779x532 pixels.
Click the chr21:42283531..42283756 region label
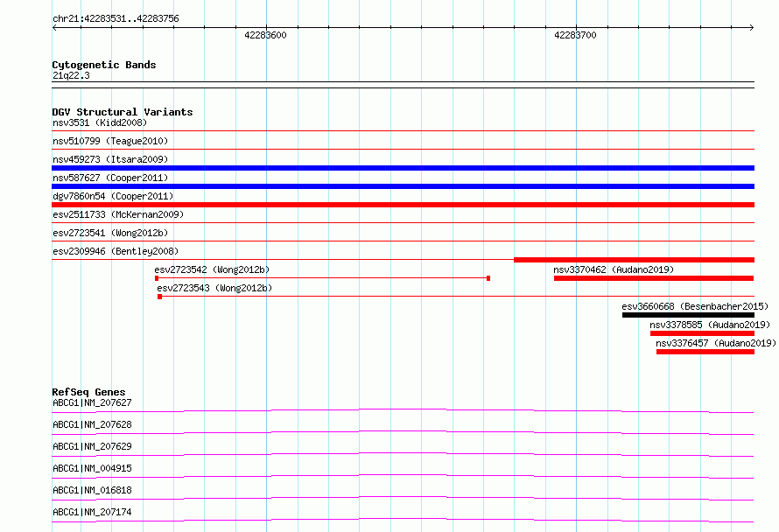coord(116,18)
